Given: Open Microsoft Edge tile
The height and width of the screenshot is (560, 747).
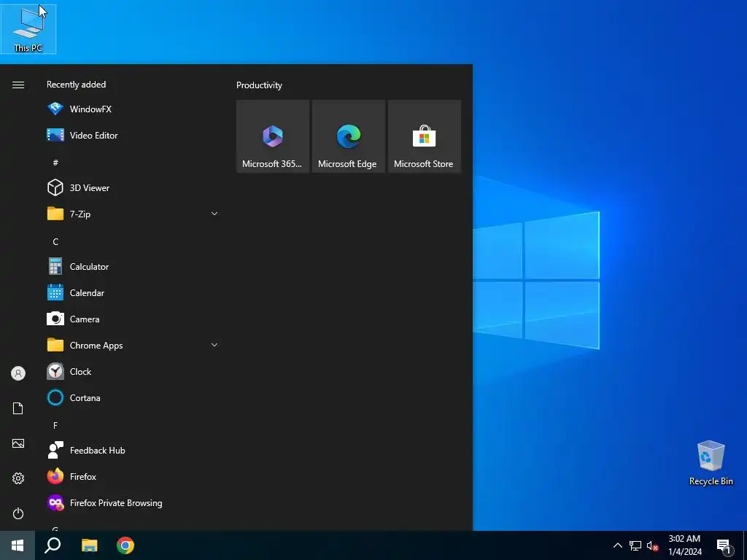Looking at the screenshot, I should coord(348,136).
